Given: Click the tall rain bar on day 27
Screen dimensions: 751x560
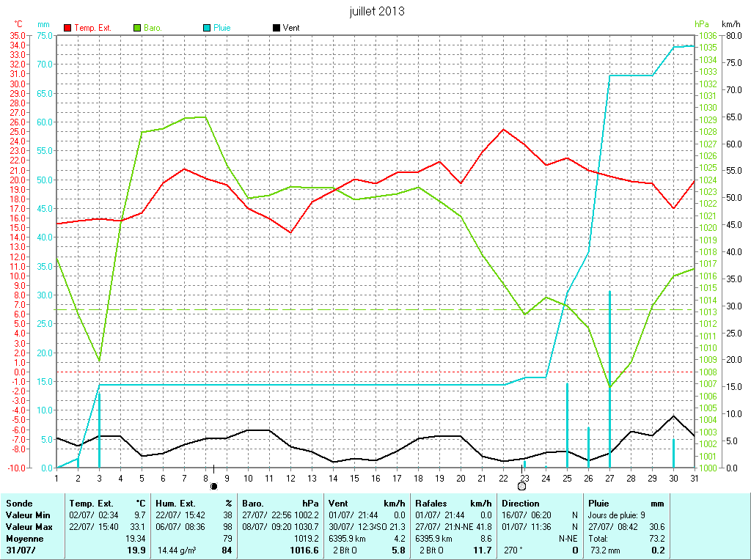Looking at the screenshot, I should (x=609, y=366).
